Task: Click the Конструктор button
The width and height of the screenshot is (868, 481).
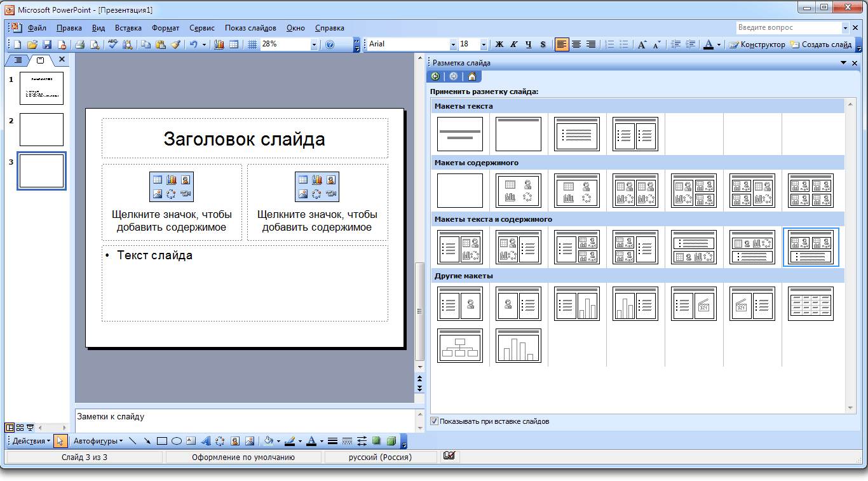Action: click(757, 44)
